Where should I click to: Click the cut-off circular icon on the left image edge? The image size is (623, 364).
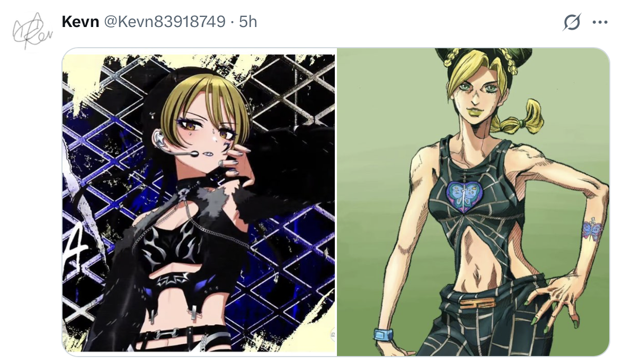[333, 335]
